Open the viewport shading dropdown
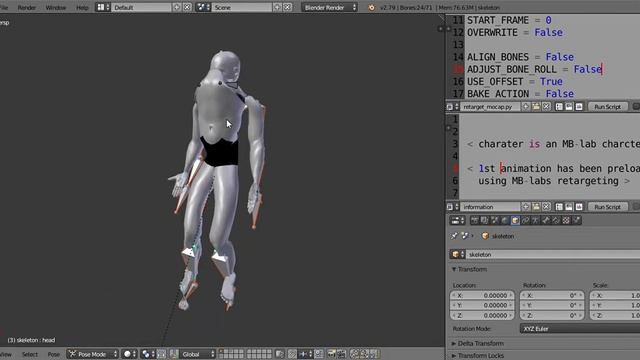This screenshot has width=640, height=360. click(x=130, y=354)
